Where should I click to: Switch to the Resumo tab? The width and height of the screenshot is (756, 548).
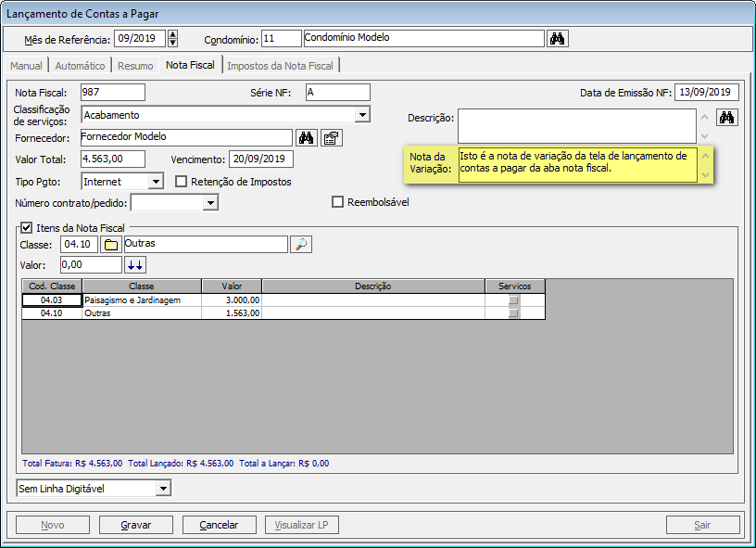click(135, 66)
